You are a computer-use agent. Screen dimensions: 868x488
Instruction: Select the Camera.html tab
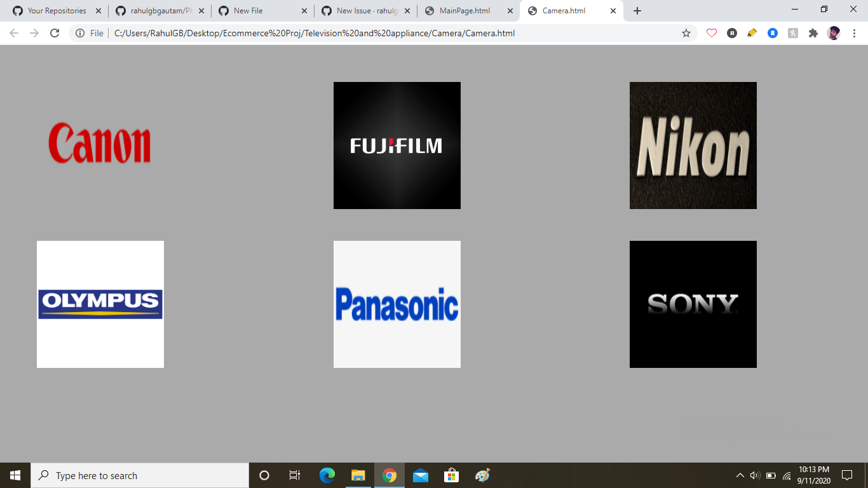click(571, 11)
